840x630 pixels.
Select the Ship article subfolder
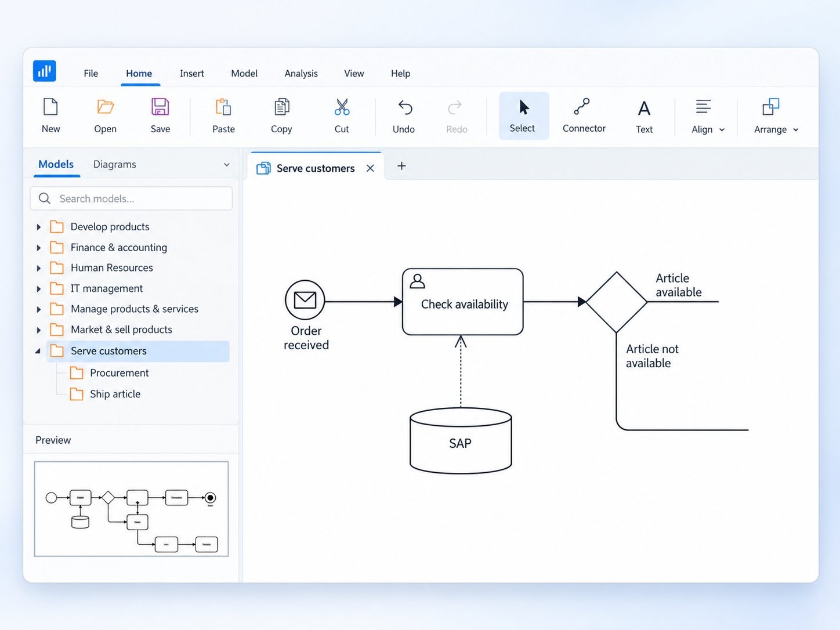pos(106,394)
